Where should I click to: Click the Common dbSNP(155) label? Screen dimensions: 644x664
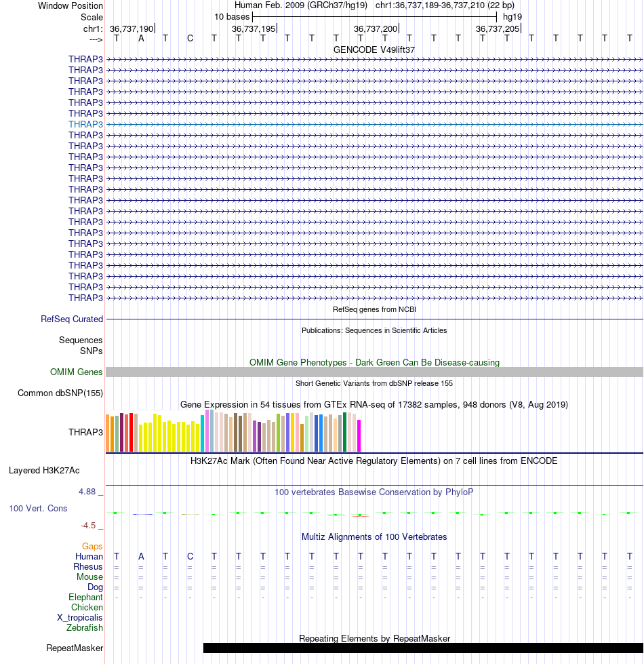tap(60, 393)
